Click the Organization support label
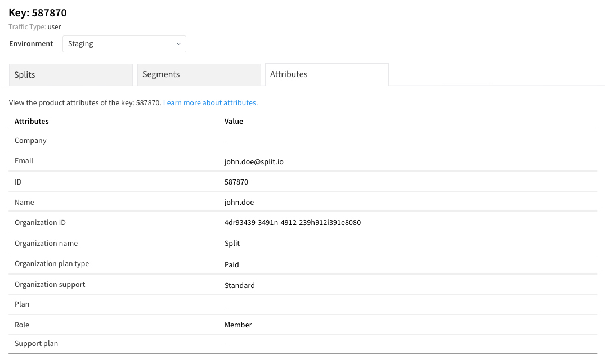 tap(50, 285)
